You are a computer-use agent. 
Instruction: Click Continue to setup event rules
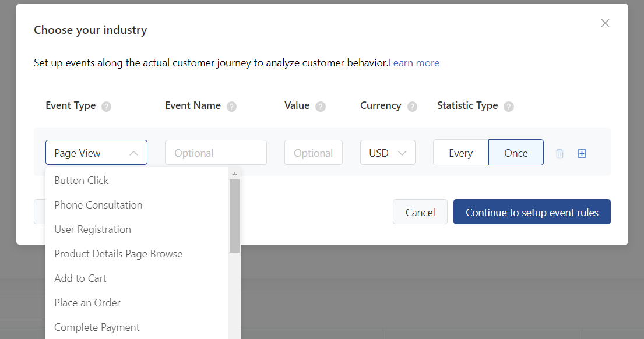point(532,213)
